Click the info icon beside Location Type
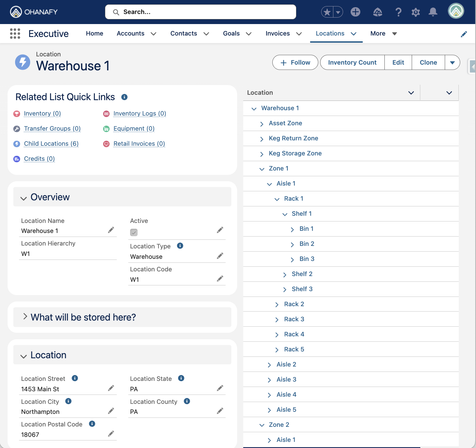Screen dimensions: 476x448 coord(180,246)
